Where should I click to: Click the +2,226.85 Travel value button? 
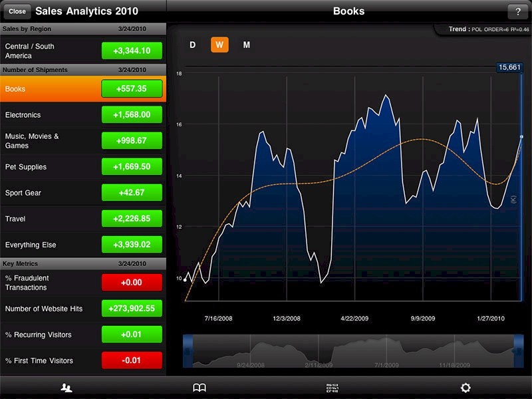[x=132, y=219]
